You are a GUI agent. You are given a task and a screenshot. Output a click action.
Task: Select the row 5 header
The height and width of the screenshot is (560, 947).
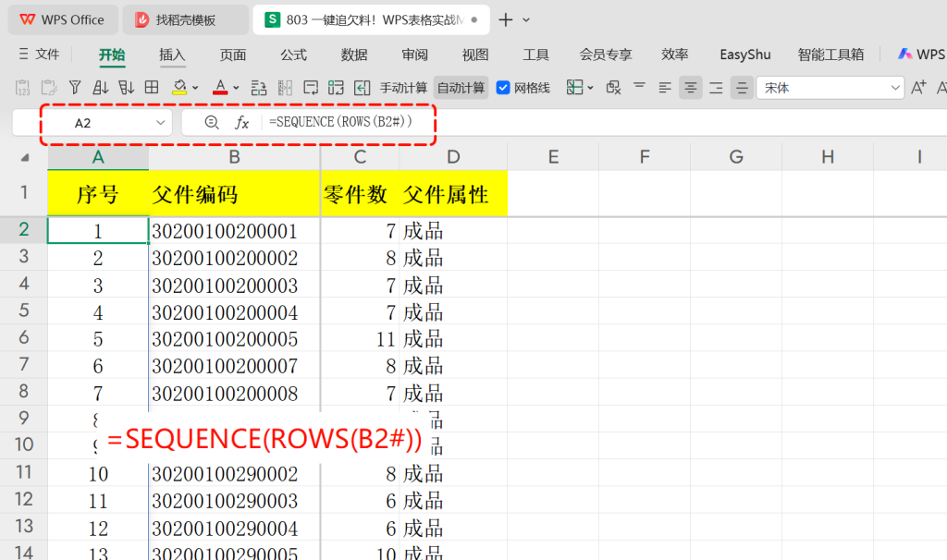[x=23, y=310]
